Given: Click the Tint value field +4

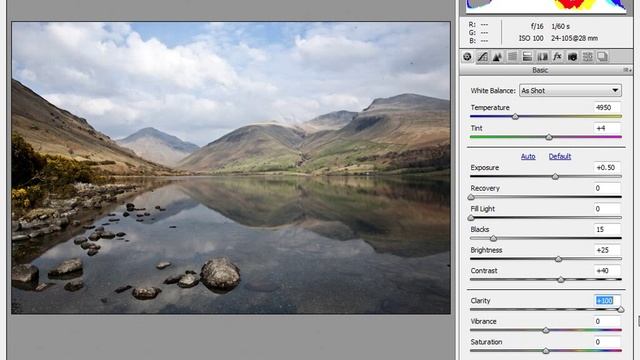Looking at the screenshot, I should [x=607, y=128].
